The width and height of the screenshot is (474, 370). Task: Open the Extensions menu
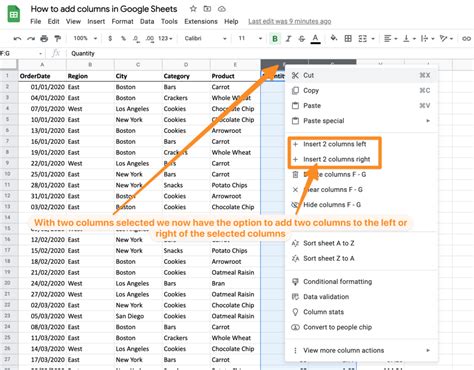point(201,22)
